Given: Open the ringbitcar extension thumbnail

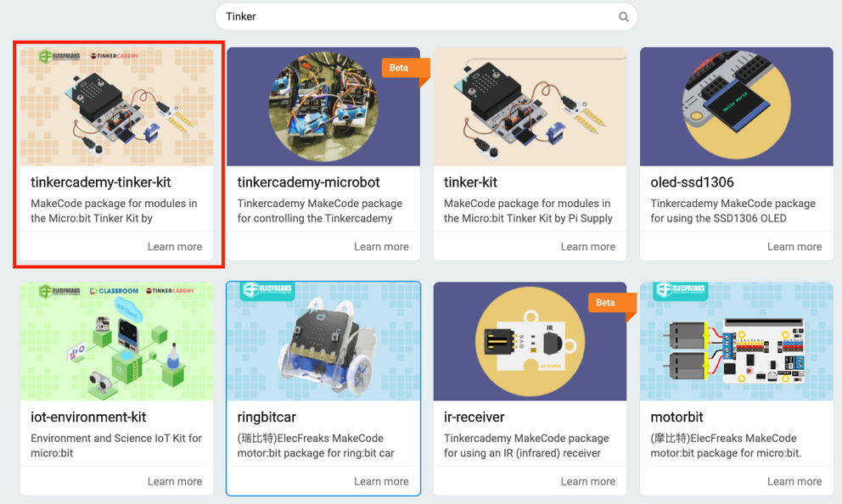Looking at the screenshot, I should [x=323, y=341].
